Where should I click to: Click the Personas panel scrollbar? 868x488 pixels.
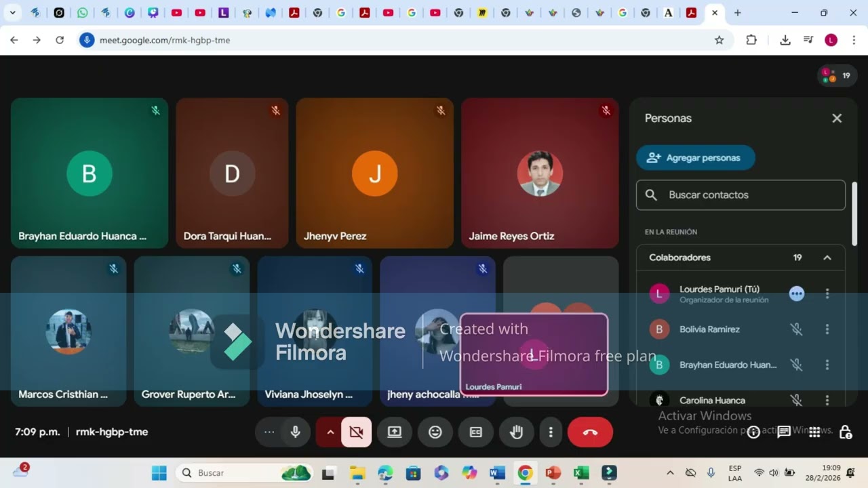tap(854, 213)
